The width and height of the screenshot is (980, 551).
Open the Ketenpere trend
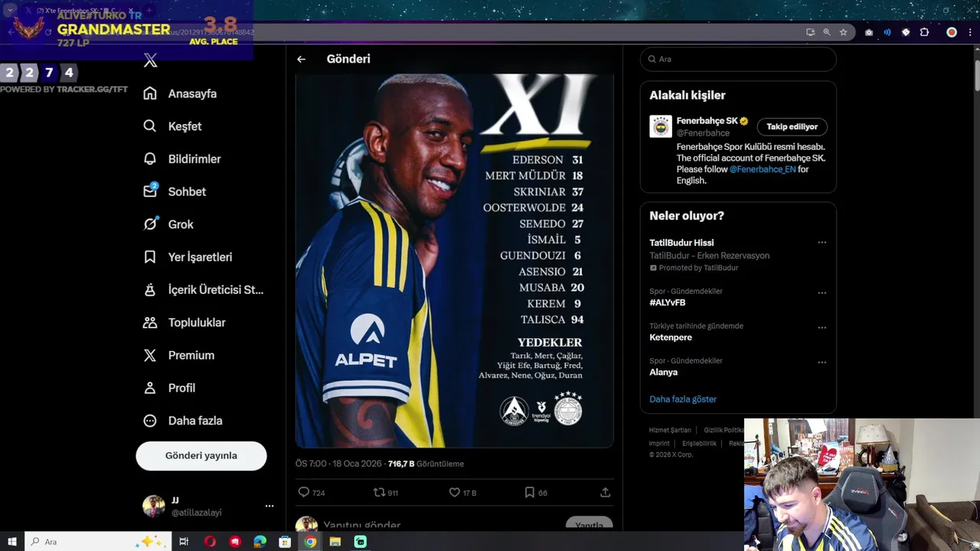click(671, 337)
